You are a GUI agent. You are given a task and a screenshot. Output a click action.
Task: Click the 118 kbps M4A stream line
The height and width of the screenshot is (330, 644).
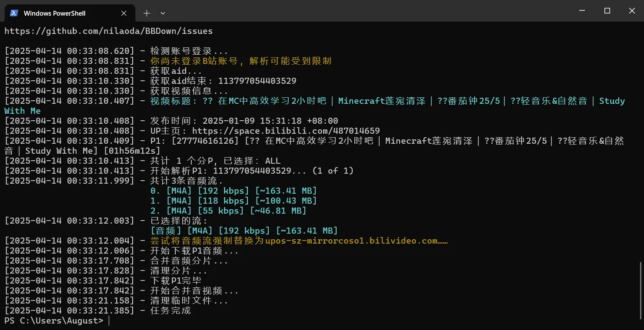233,201
